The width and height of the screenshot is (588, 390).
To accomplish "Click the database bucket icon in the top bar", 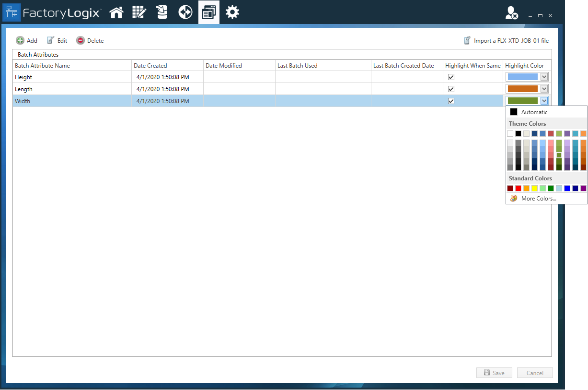I will (162, 12).
